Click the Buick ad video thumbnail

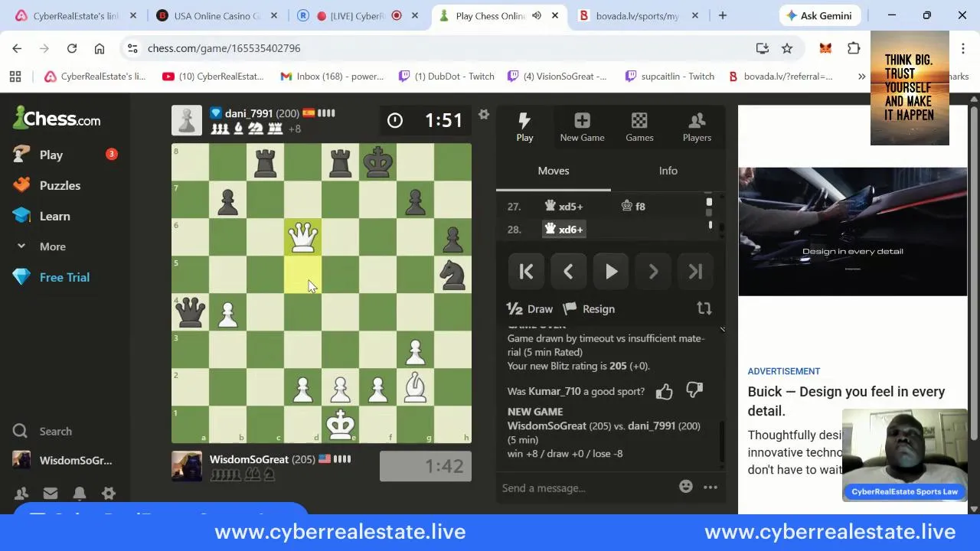pos(852,231)
